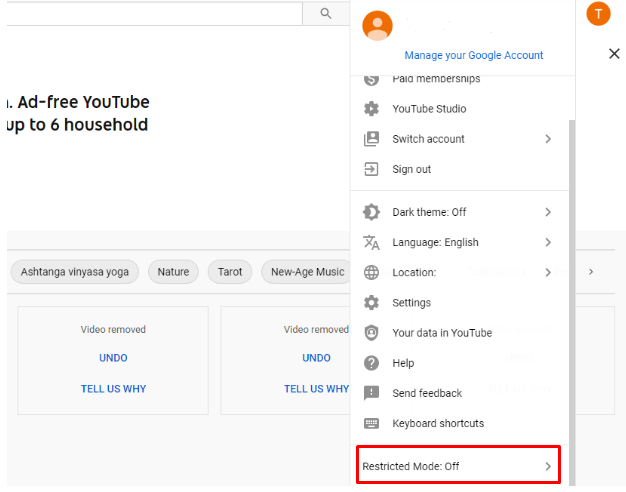Open YouTube Studio menu item
This screenshot has height=492, width=626.
tap(460, 109)
